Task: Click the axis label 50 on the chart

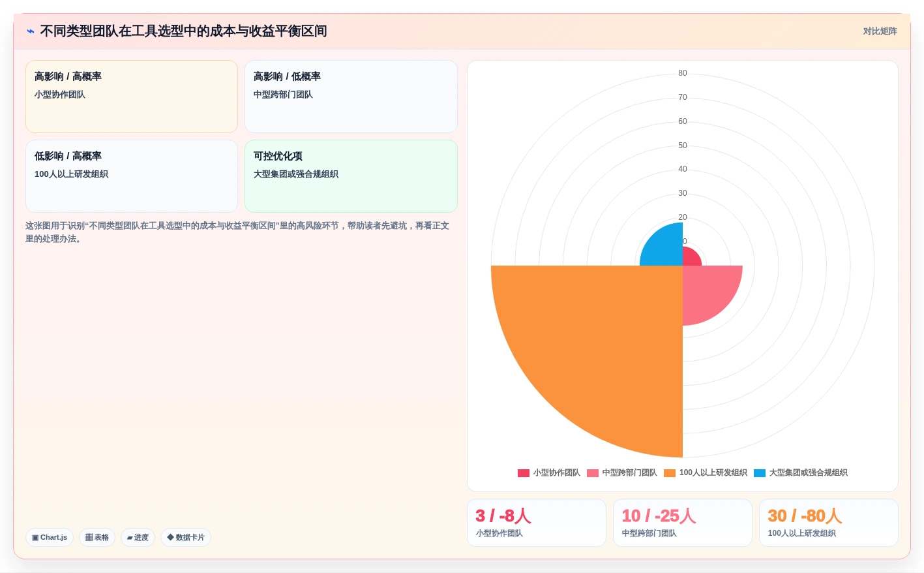Action: pyautogui.click(x=683, y=146)
